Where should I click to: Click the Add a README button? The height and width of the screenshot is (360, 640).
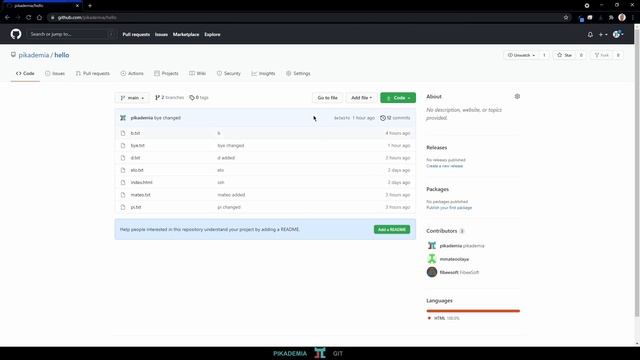click(x=392, y=229)
